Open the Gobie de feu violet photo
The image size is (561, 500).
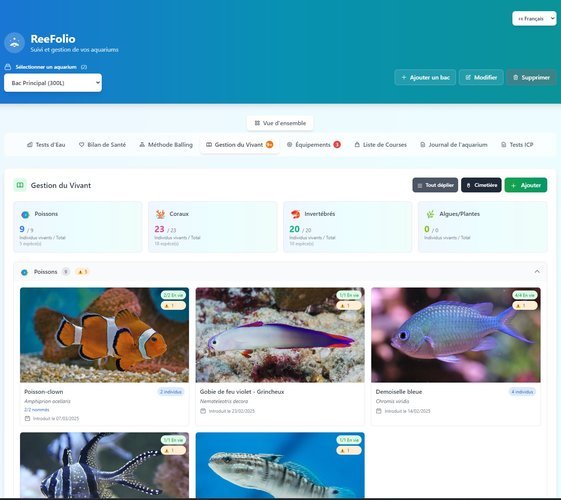coord(280,335)
